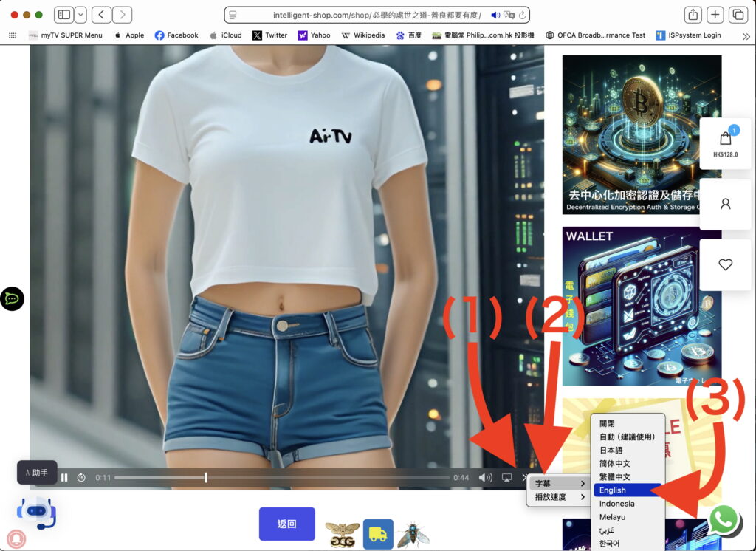Open the wishlist heart icon
This screenshot has width=756, height=551.
pyautogui.click(x=725, y=264)
